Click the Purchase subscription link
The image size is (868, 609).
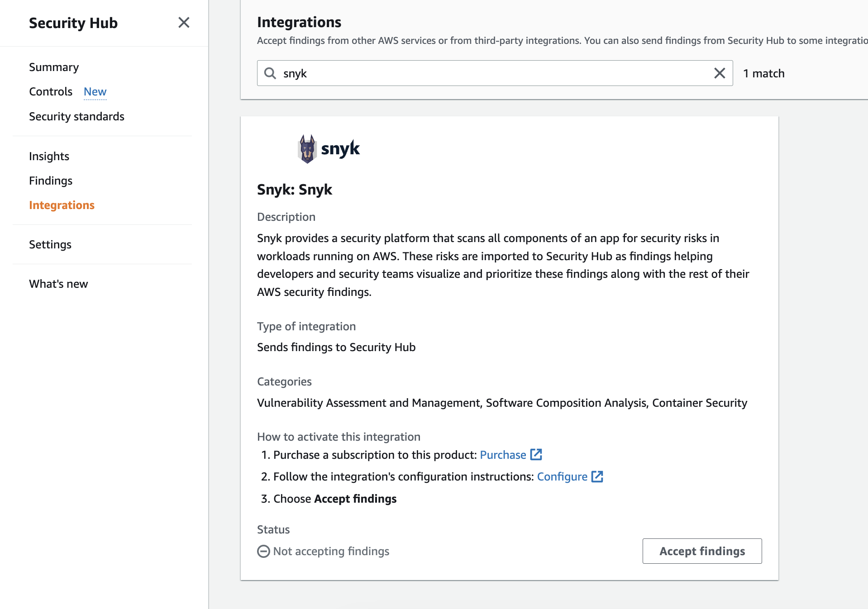coord(503,455)
